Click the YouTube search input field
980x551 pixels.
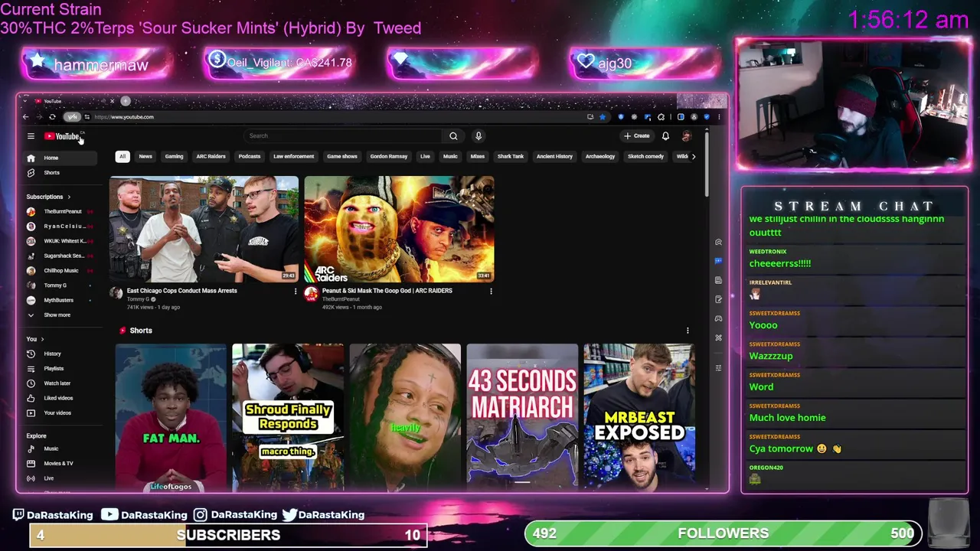coord(343,136)
